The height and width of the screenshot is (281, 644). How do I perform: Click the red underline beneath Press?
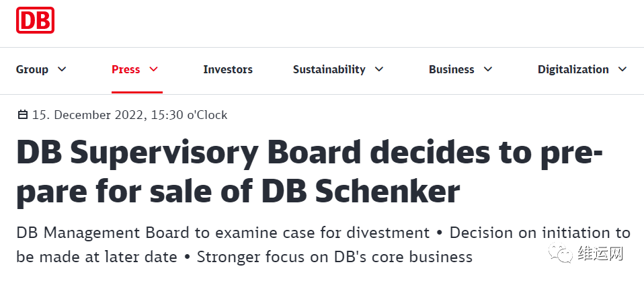tap(136, 92)
